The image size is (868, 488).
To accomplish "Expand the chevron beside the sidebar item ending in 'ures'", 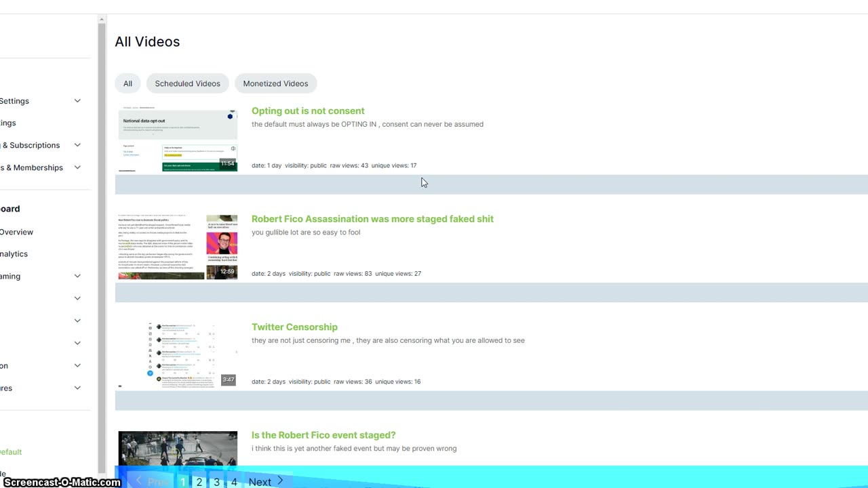I will tap(77, 388).
